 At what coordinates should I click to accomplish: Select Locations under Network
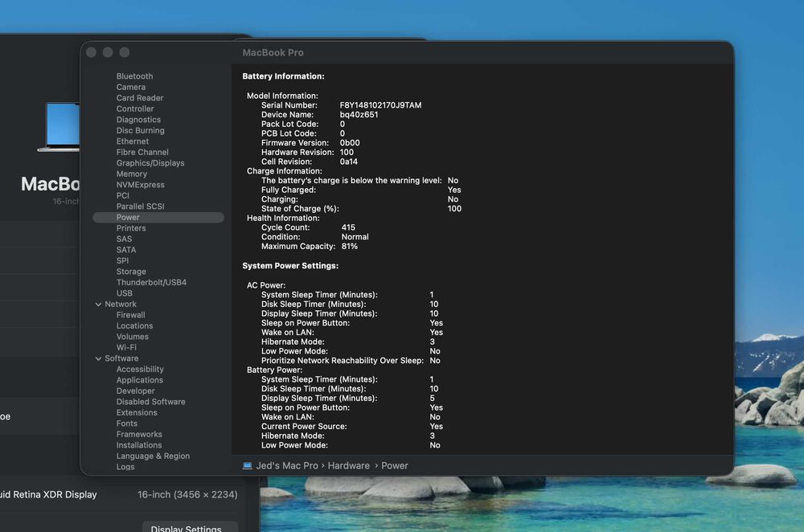pyautogui.click(x=134, y=326)
